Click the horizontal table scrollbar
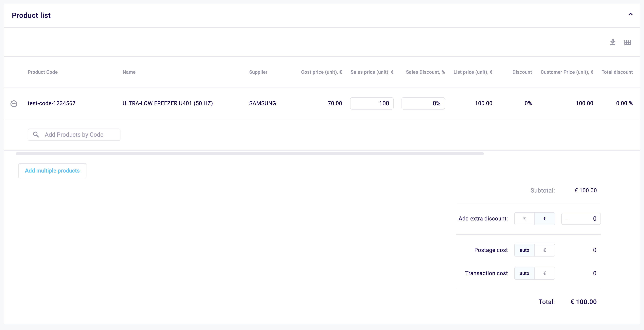This screenshot has width=644, height=330. point(249,154)
